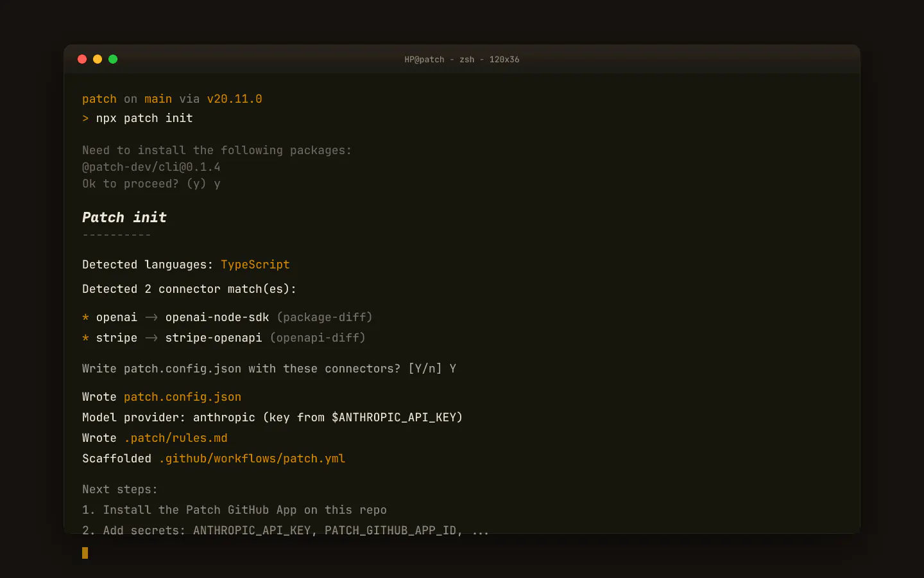Close the terminal window with red button
Image resolution: width=924 pixels, height=578 pixels.
tap(82, 59)
